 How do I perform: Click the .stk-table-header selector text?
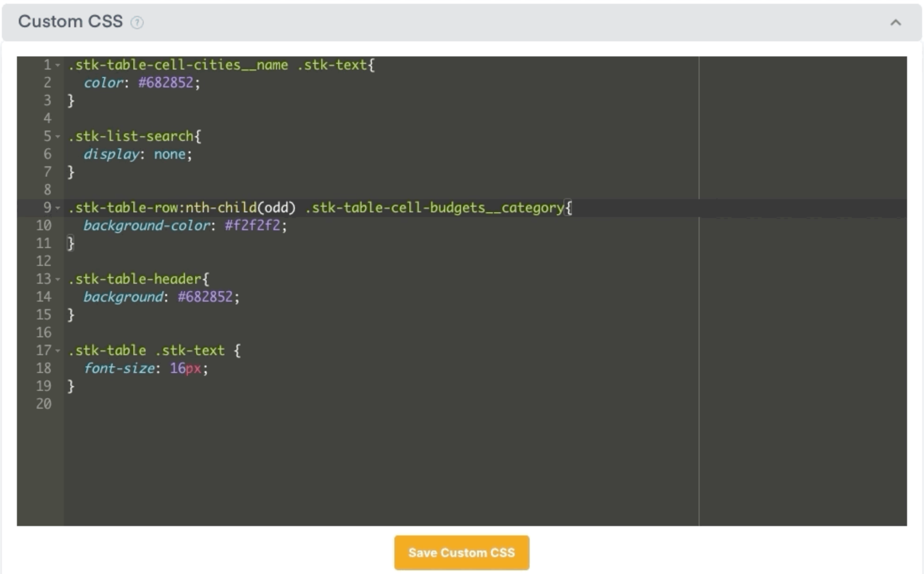135,279
